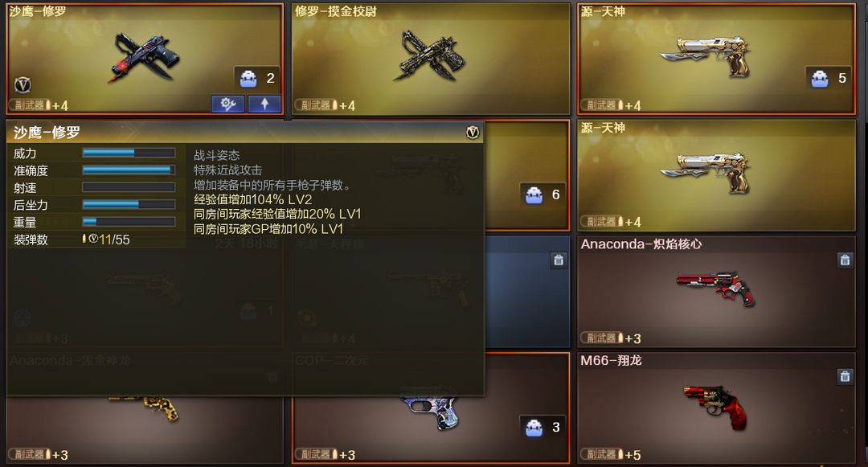Click the bag icon numbered 2
Screen dimensions: 868x467
(248, 79)
